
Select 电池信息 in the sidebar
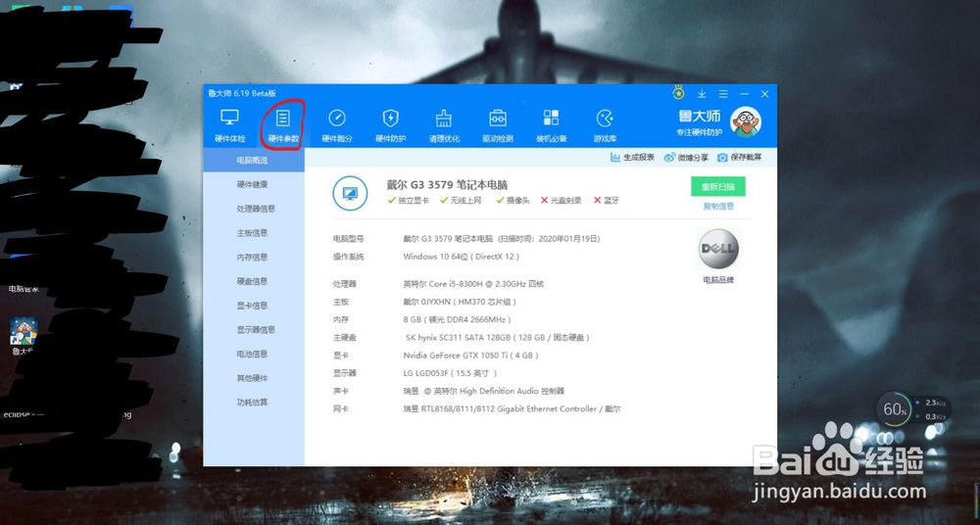tap(253, 354)
